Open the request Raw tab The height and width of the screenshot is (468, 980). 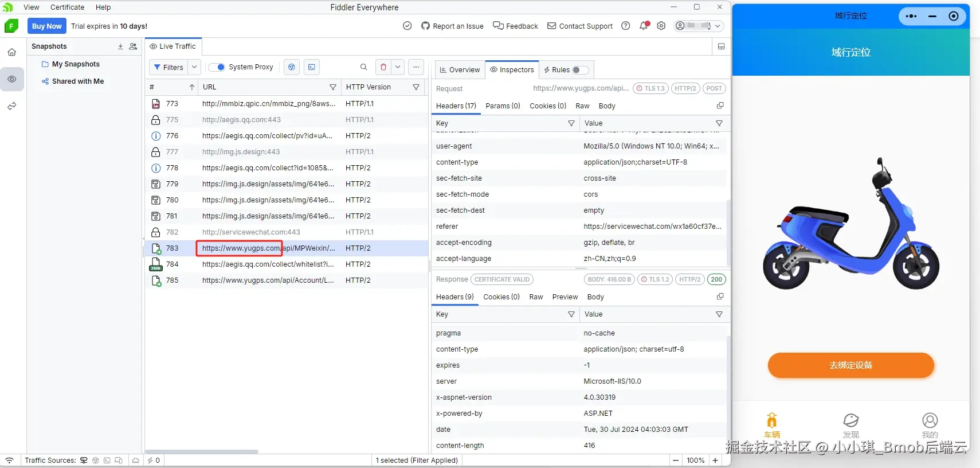[582, 106]
